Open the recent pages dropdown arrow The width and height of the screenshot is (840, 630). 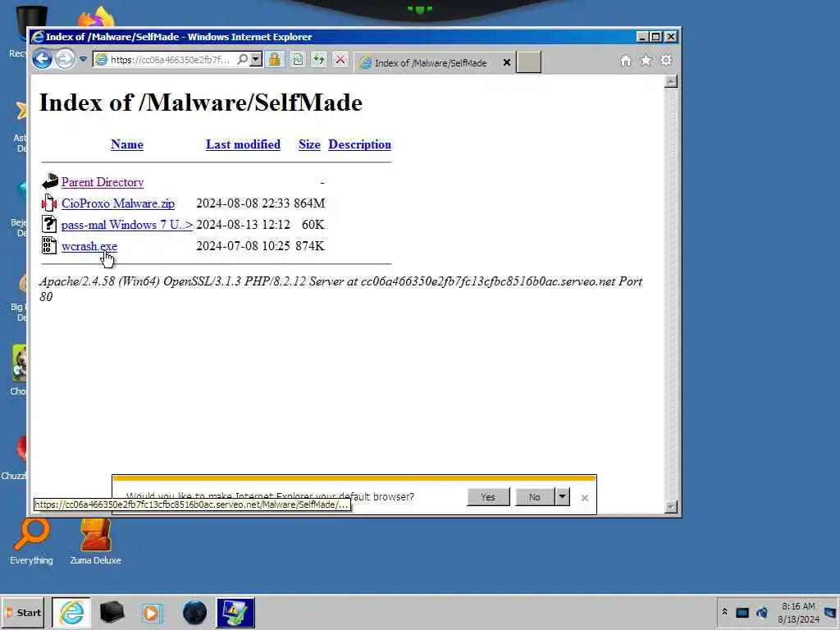83,59
